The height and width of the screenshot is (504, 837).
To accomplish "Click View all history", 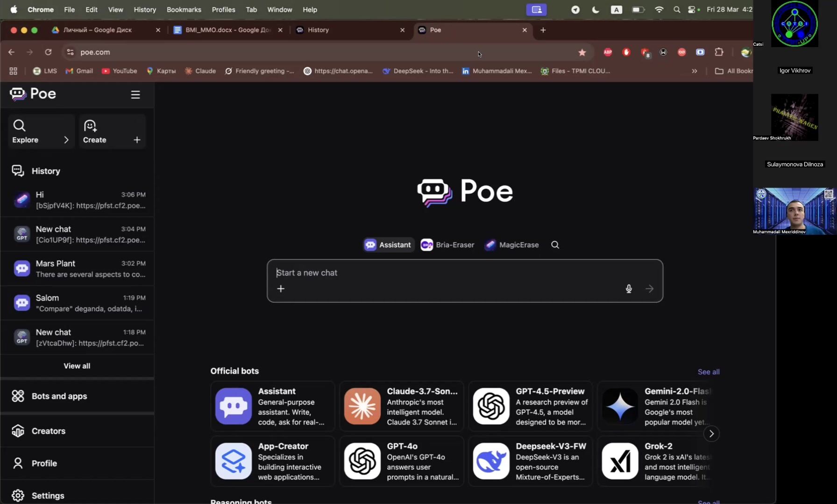I will [77, 366].
